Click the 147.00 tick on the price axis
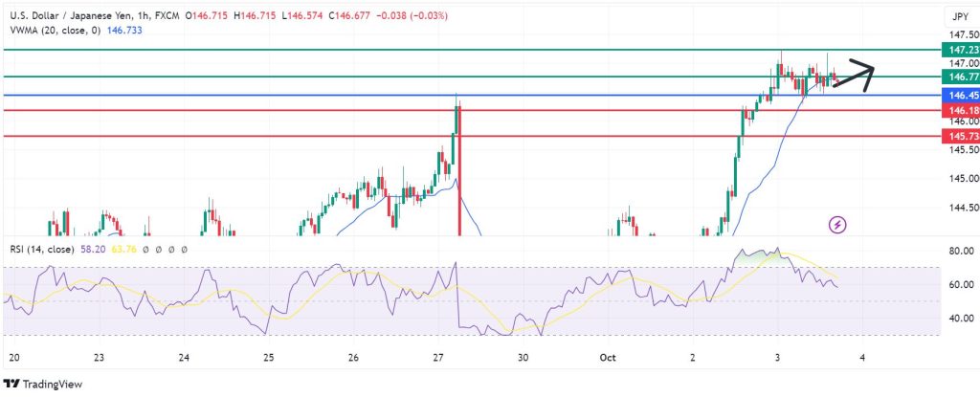The width and height of the screenshot is (980, 397). 962,63
